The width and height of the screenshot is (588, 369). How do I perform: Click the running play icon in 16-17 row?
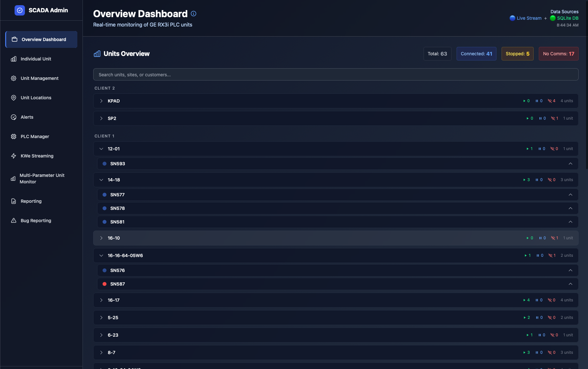pyautogui.click(x=524, y=300)
